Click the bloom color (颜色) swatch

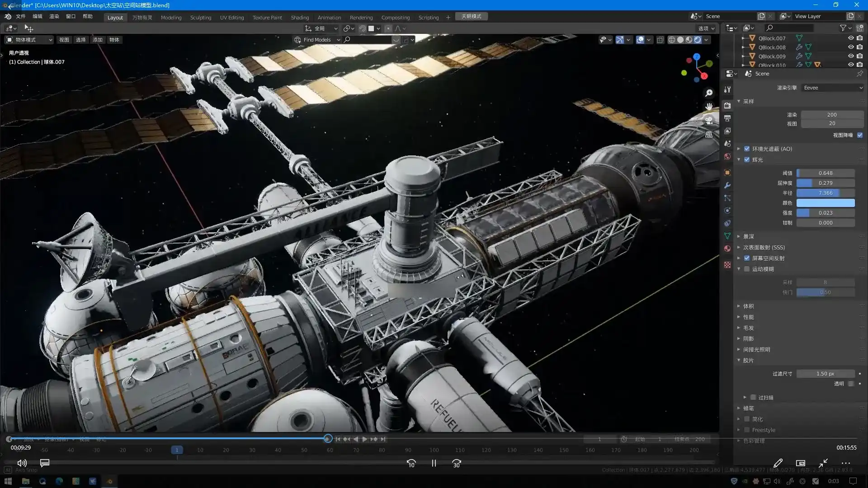click(x=825, y=203)
